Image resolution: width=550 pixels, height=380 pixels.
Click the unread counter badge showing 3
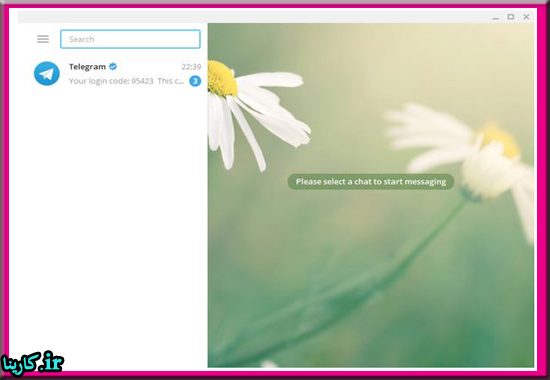(x=195, y=81)
